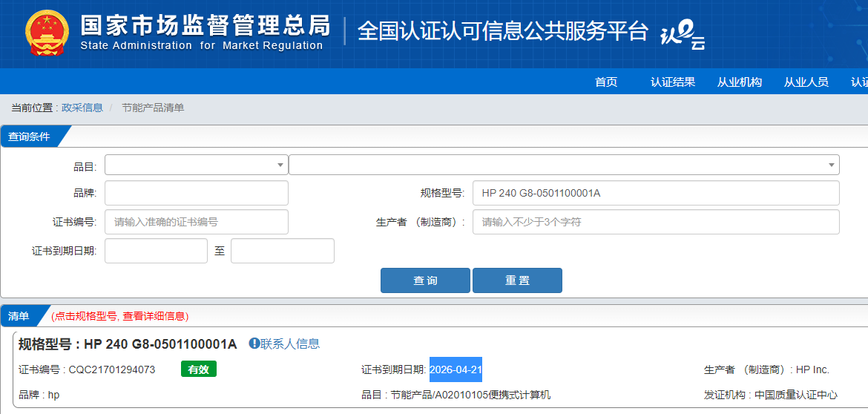The width and height of the screenshot is (868, 414).
Task: Click the green 有效 status badge
Action: coord(199,369)
